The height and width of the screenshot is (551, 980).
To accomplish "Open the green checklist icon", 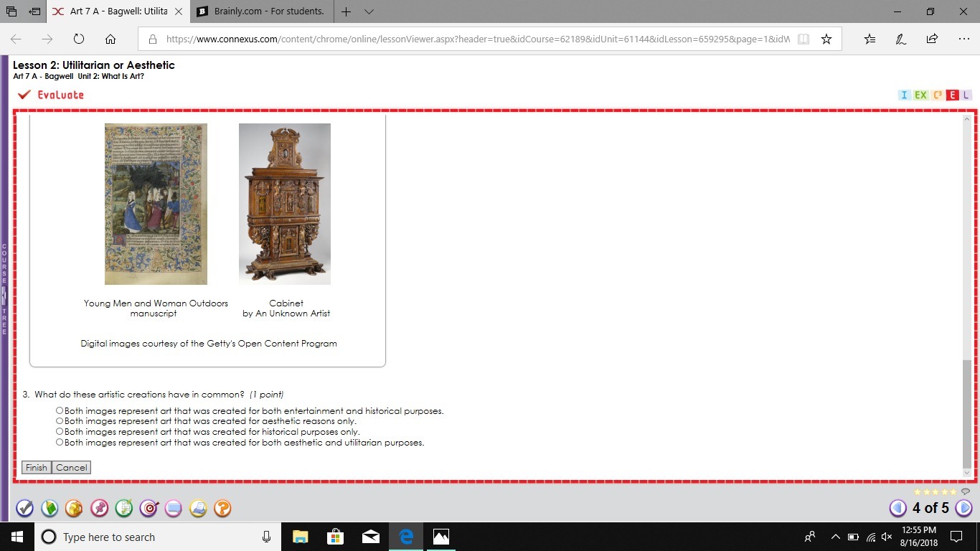I will tap(123, 508).
